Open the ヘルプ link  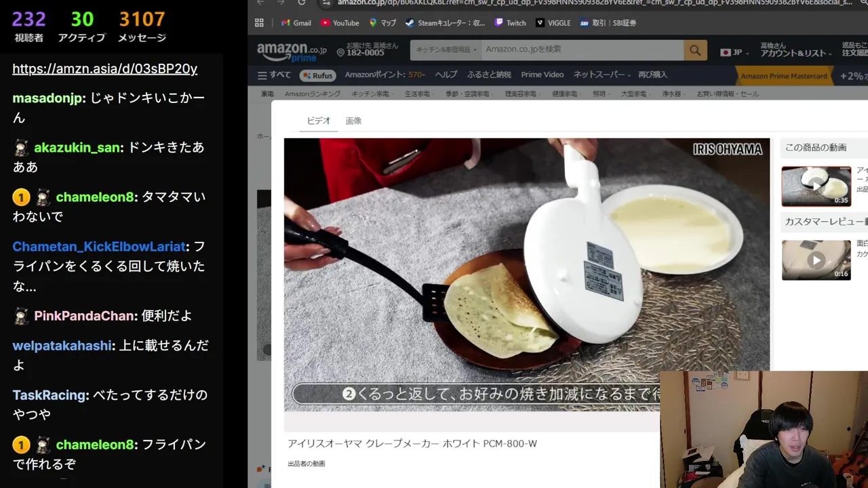tap(446, 75)
